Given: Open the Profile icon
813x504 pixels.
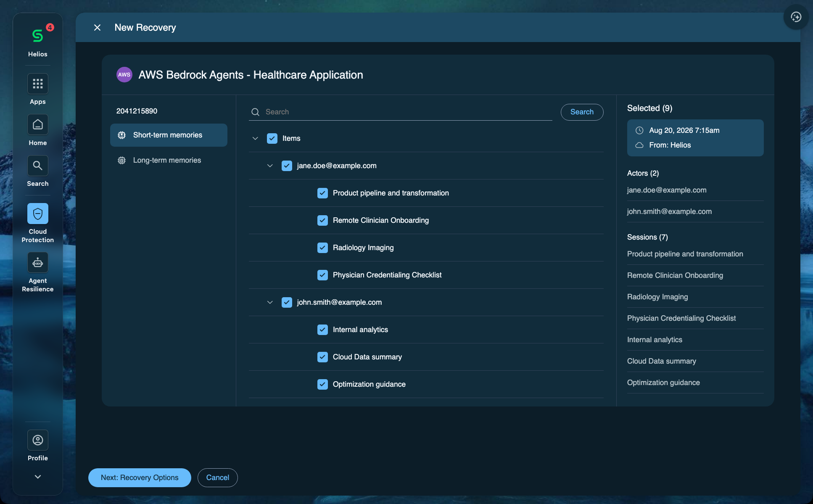Looking at the screenshot, I should tap(38, 440).
